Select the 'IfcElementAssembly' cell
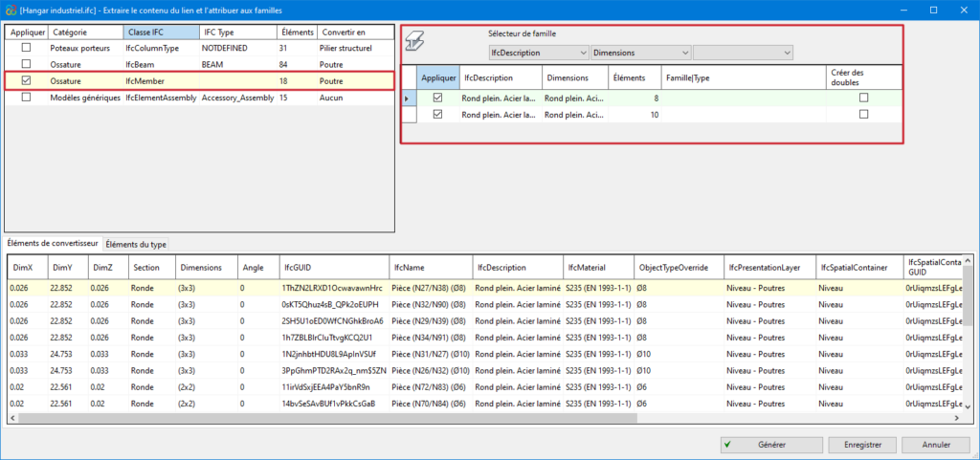The image size is (980, 460). pos(161,98)
